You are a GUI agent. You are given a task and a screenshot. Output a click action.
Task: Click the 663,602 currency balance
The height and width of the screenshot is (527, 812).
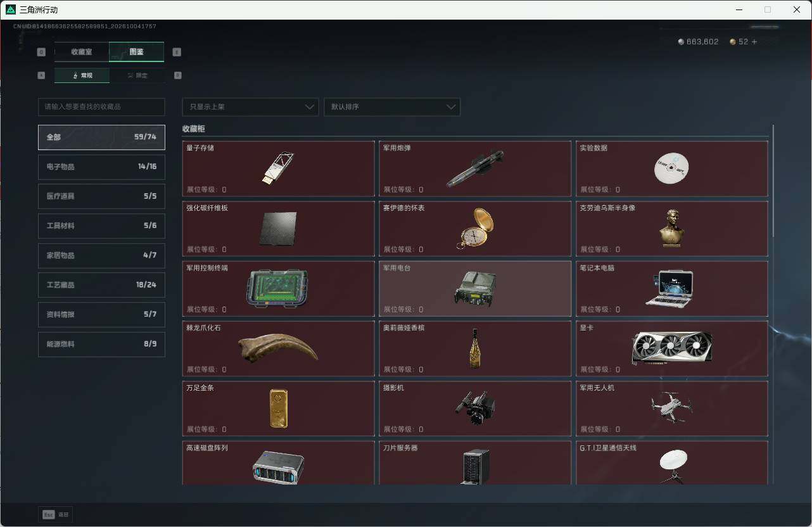pyautogui.click(x=702, y=42)
